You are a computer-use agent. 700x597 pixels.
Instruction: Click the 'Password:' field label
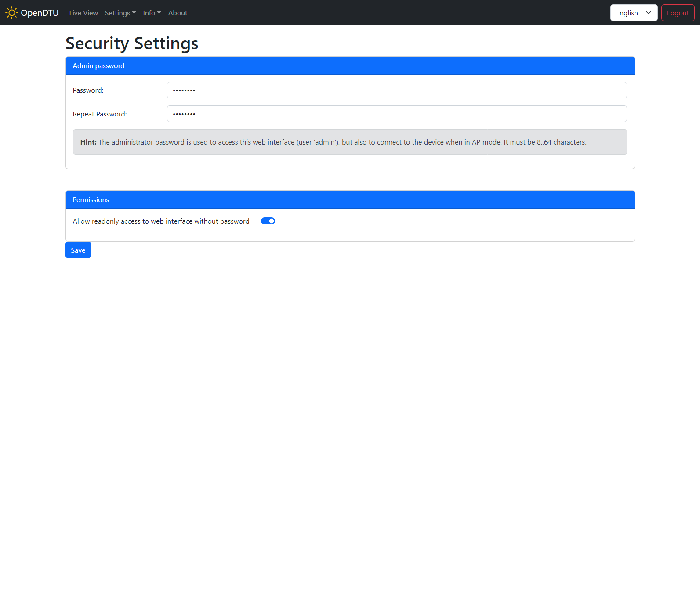[x=88, y=90]
